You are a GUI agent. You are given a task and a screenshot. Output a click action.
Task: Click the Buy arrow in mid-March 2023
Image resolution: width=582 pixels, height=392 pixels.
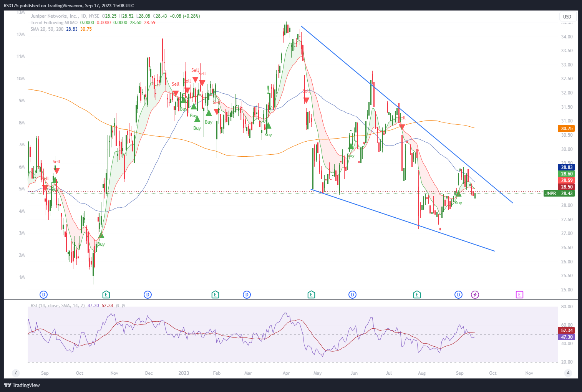click(268, 126)
